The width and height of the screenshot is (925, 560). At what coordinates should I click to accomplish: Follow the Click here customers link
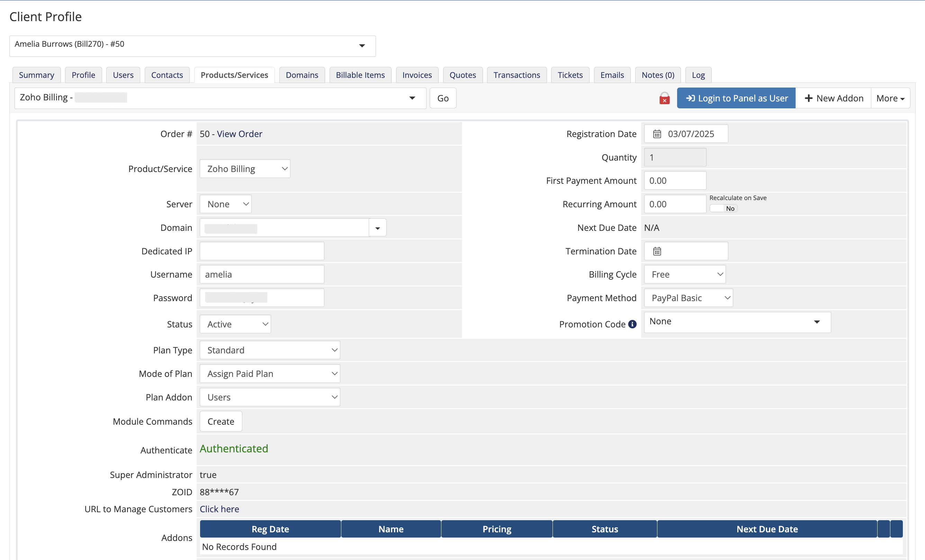(219, 509)
